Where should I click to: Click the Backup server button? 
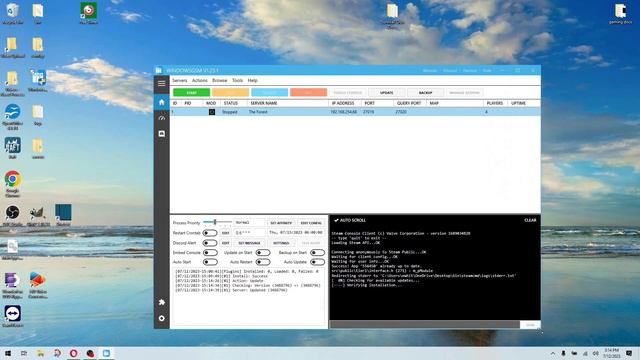[425, 93]
